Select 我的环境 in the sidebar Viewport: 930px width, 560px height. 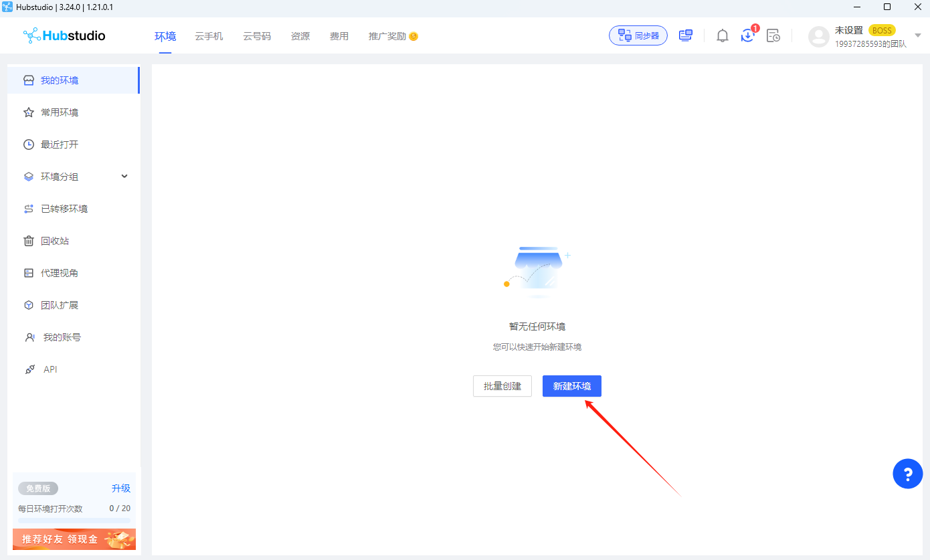point(74,80)
